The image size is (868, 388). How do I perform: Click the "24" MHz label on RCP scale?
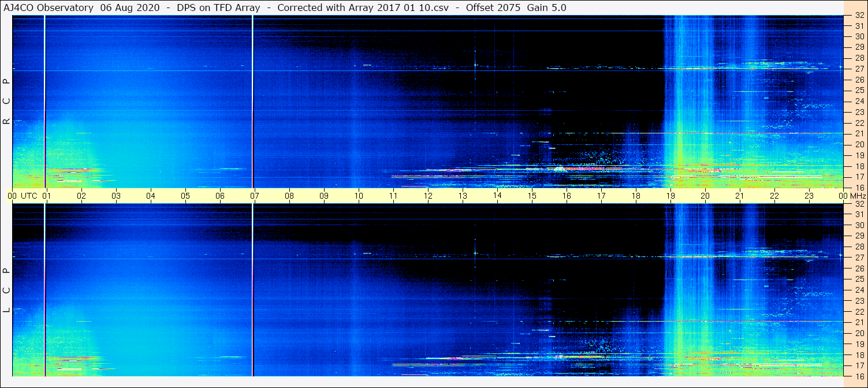pos(859,102)
